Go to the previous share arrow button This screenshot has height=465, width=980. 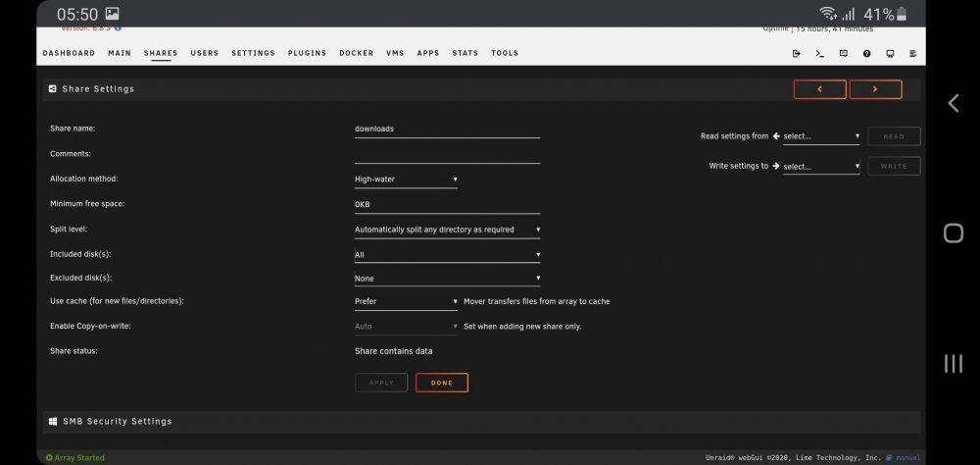click(820, 89)
